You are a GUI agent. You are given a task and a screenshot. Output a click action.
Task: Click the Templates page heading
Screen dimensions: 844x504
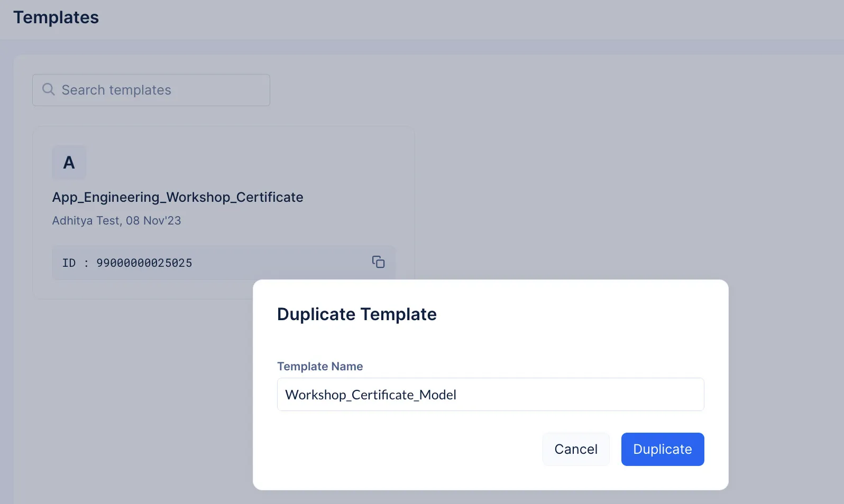click(x=56, y=17)
